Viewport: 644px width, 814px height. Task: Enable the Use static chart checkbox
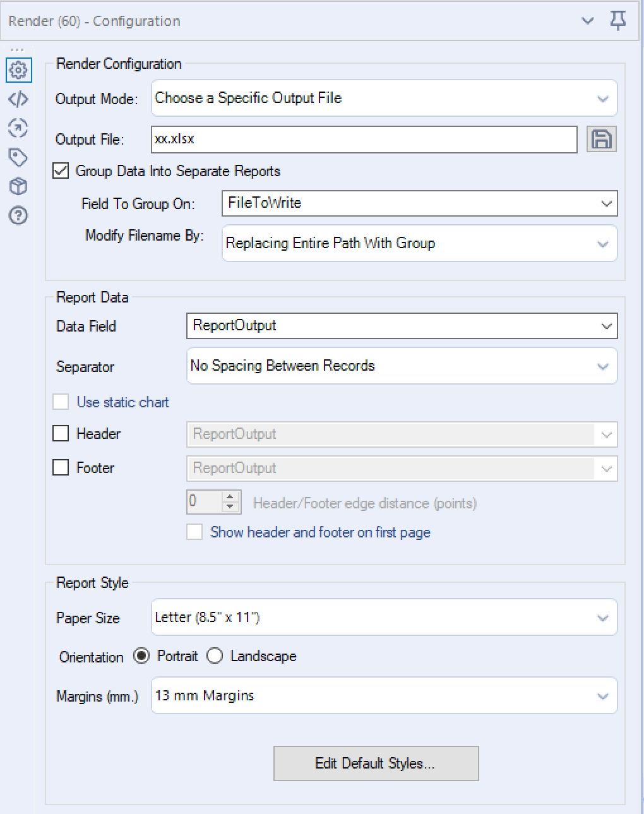(x=60, y=402)
